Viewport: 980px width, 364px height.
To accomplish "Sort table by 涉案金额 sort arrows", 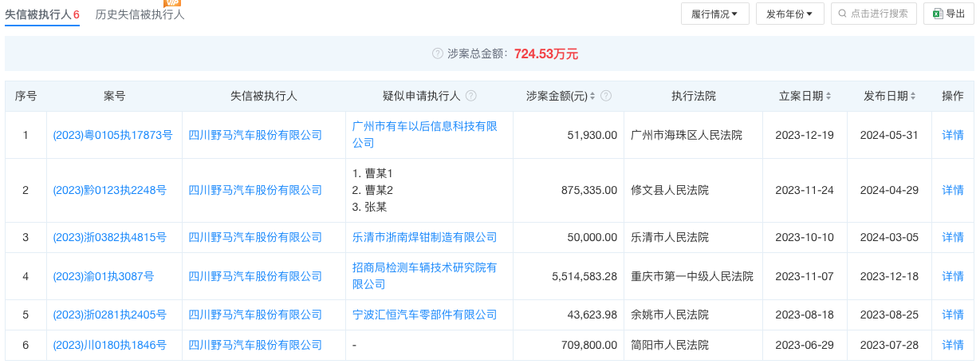I will click(593, 96).
